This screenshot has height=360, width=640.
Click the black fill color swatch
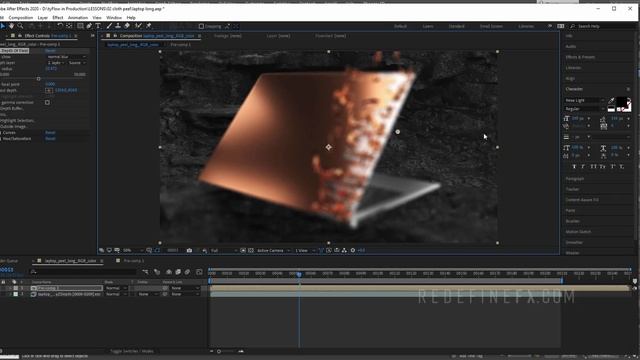[x=622, y=102]
